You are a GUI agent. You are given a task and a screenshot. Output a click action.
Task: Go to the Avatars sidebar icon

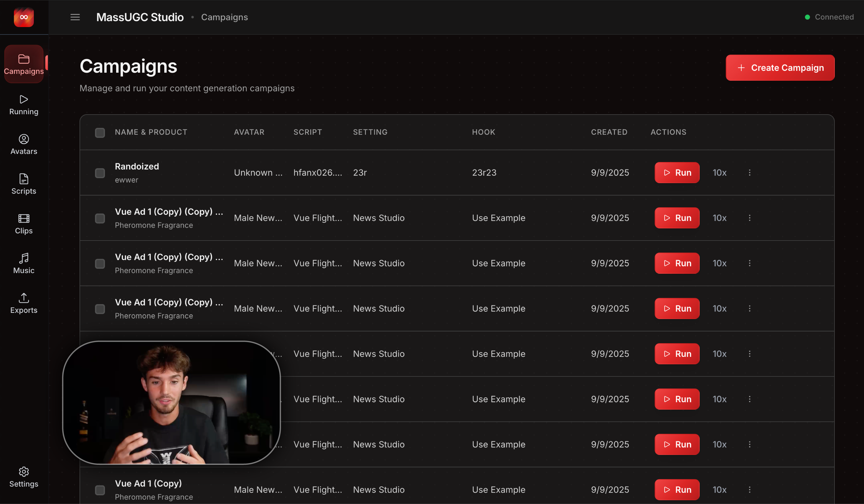[x=24, y=145]
